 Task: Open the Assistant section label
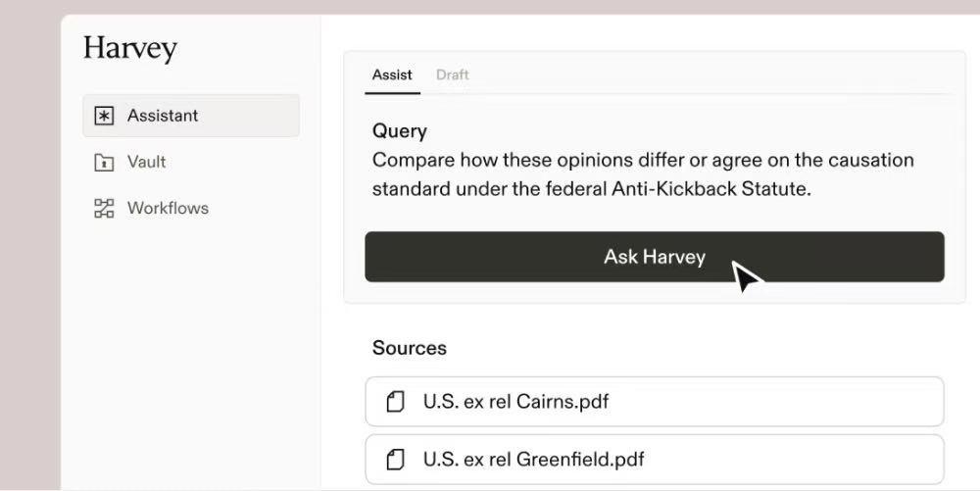163,116
